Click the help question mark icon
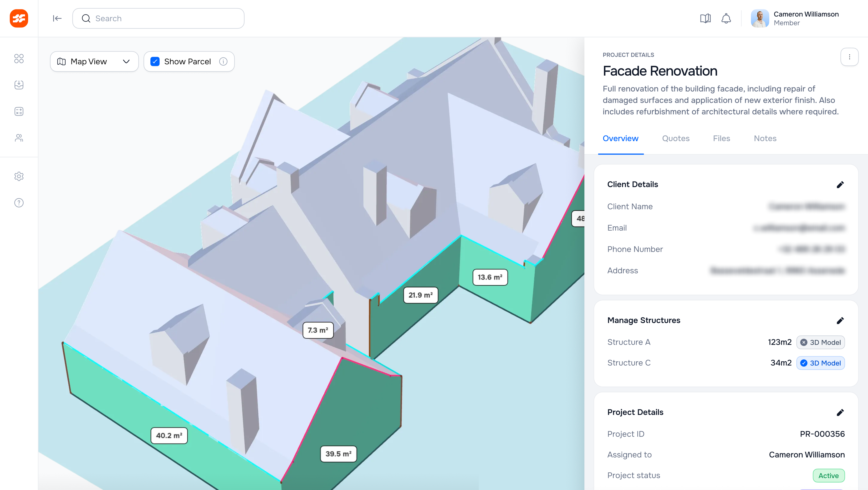The height and width of the screenshot is (490, 868). click(19, 203)
